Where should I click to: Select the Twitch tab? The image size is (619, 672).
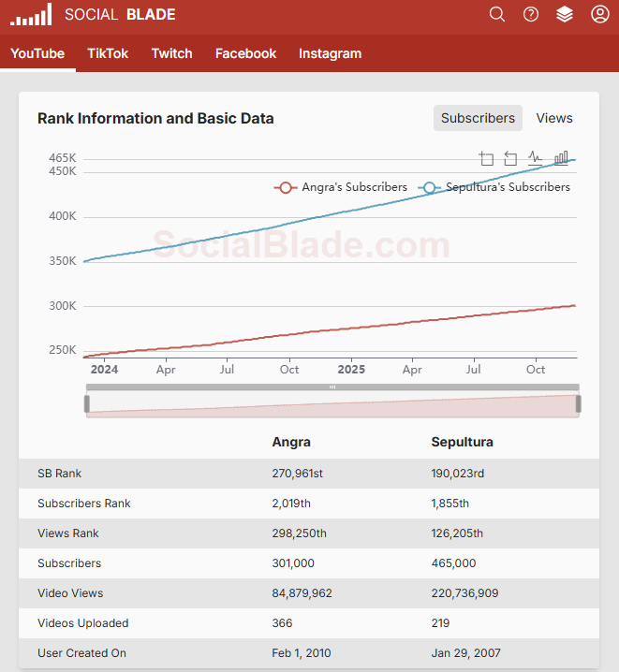tap(172, 53)
